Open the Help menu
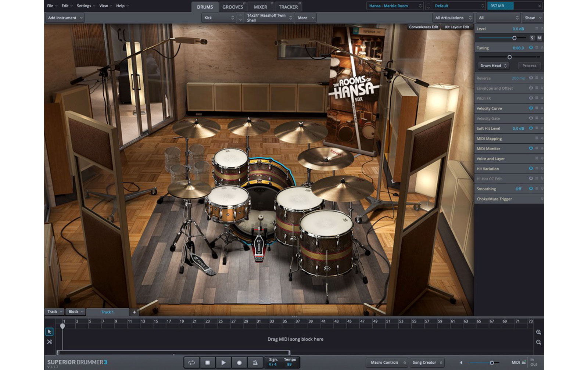The width and height of the screenshot is (588, 370). pyautogui.click(x=122, y=6)
